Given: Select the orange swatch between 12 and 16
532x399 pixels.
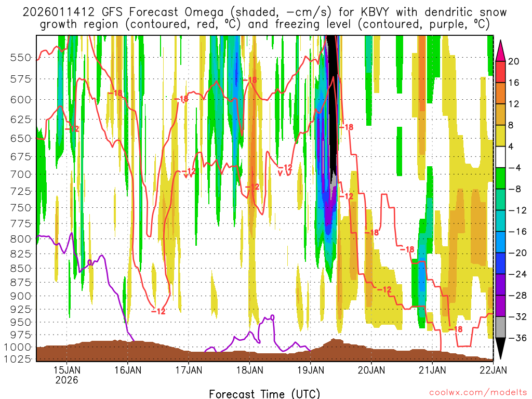Looking at the screenshot, I should click(501, 94).
